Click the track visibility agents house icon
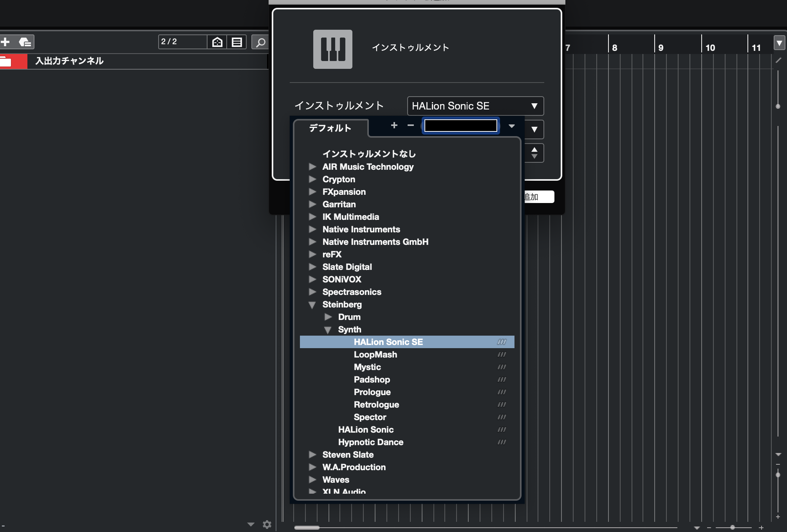This screenshot has height=532, width=787. click(217, 42)
